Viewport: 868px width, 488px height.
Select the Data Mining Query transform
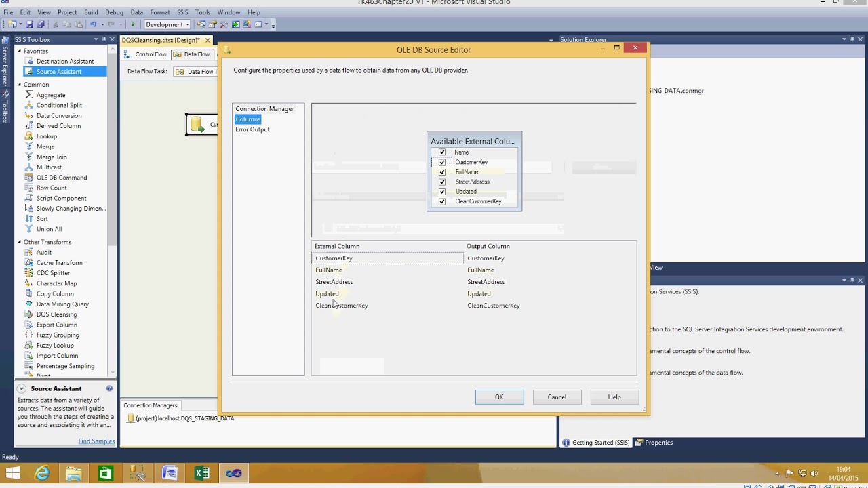coord(62,304)
